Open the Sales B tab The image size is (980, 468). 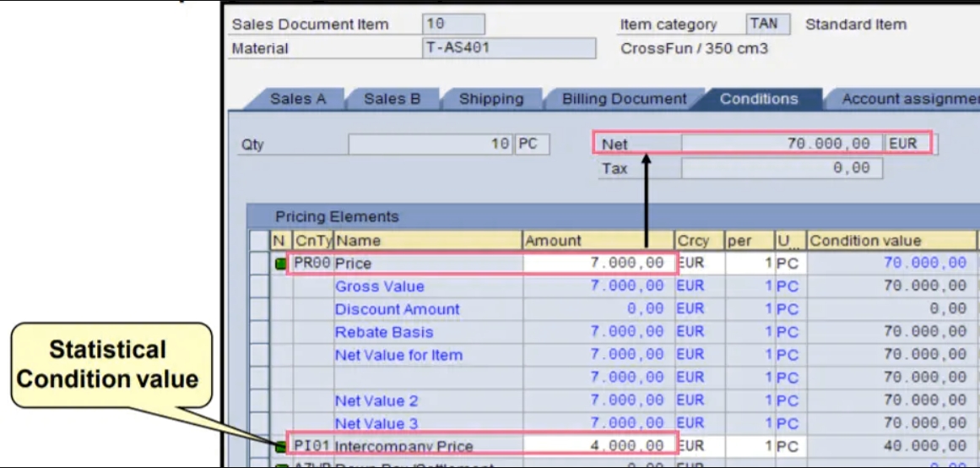pos(392,99)
